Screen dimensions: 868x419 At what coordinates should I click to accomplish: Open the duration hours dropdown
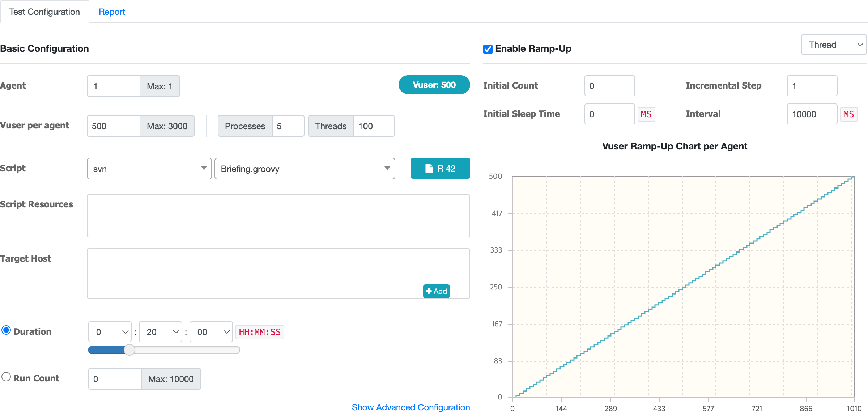tap(110, 332)
